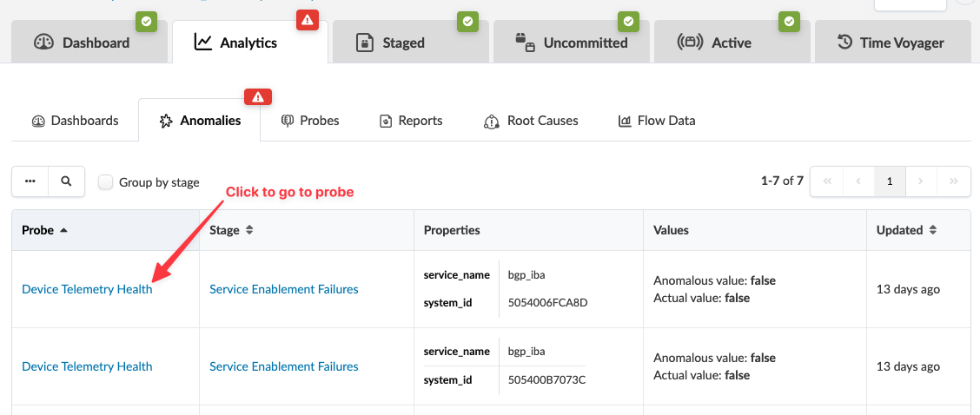980x415 pixels.
Task: Go to the next page arrow
Action: pyautogui.click(x=921, y=181)
